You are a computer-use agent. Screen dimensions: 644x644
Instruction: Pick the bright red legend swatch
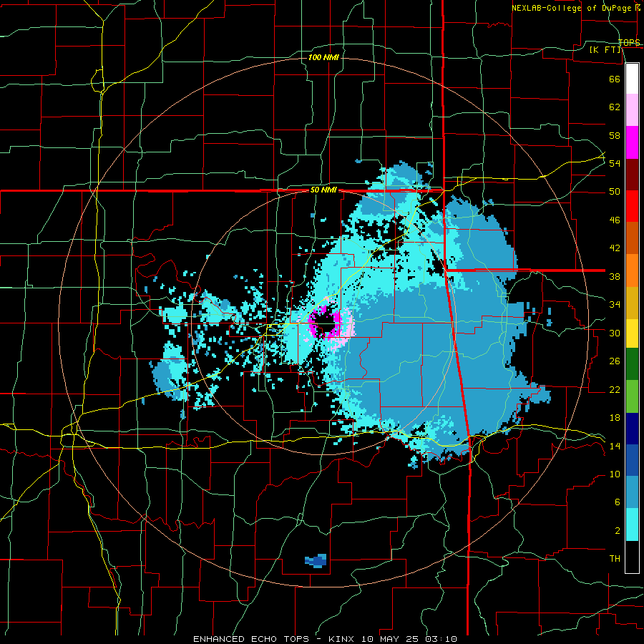[632, 206]
